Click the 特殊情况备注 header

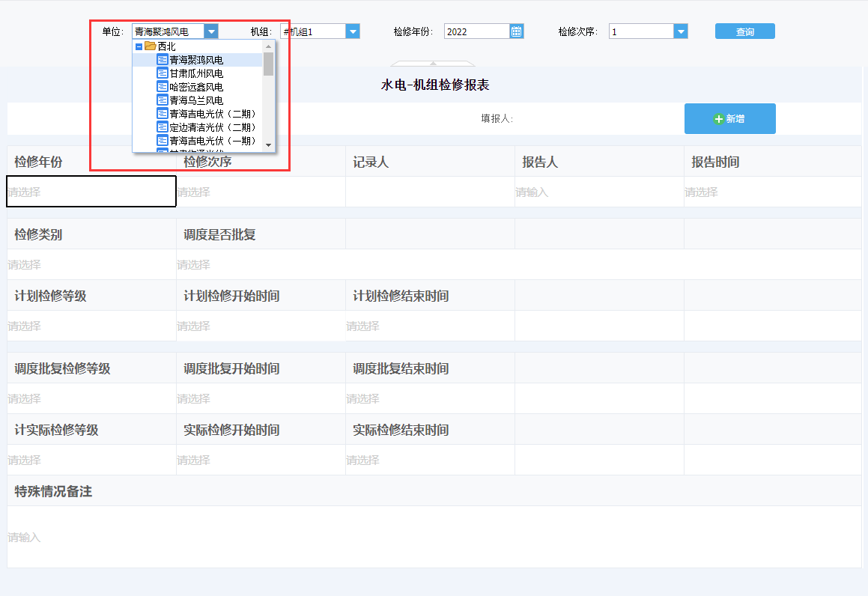[53, 491]
